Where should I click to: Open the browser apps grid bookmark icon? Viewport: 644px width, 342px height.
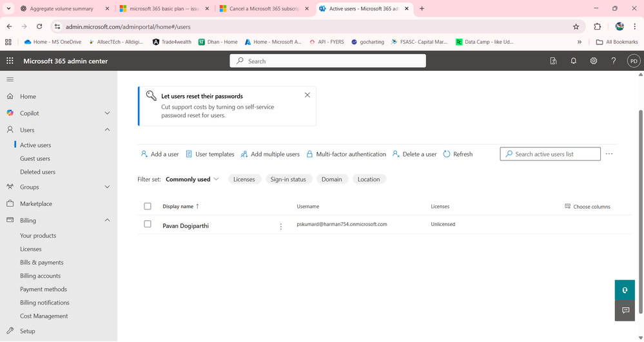pyautogui.click(x=8, y=42)
